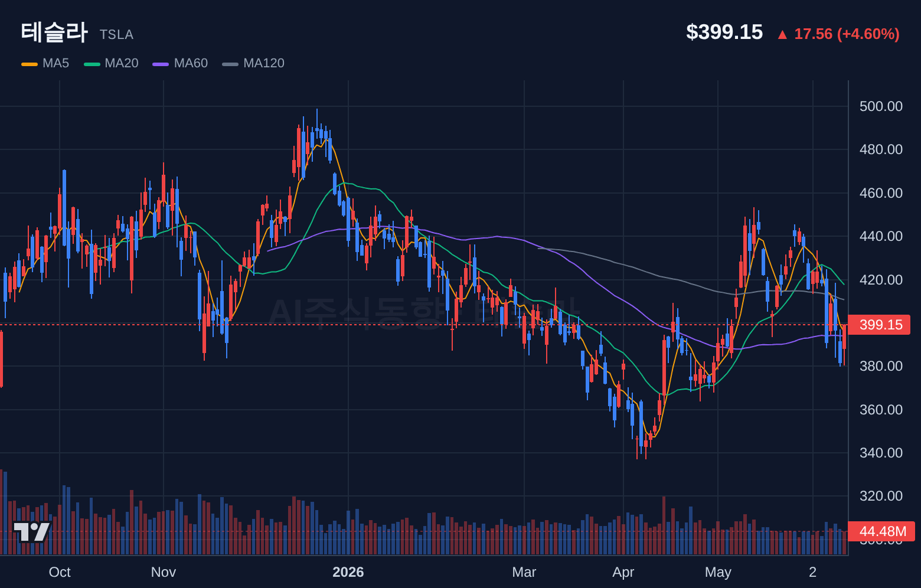Click the TSLA ticker symbol

[116, 35]
